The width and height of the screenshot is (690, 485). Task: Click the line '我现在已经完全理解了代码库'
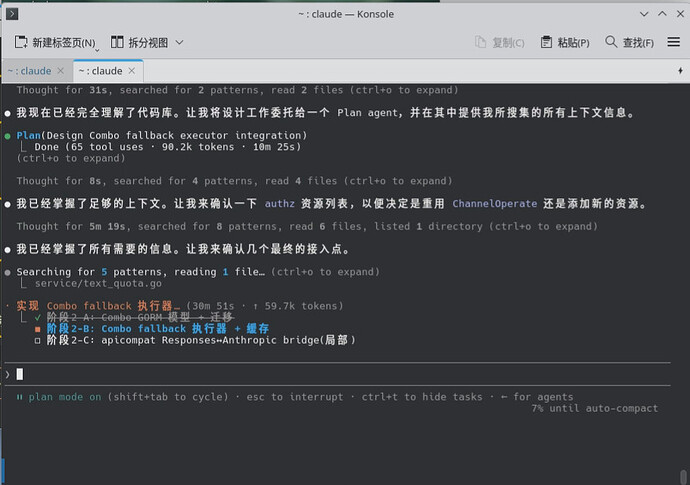coord(326,112)
